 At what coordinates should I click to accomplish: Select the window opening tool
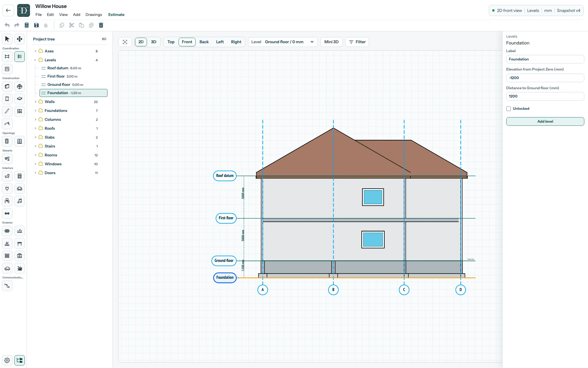tap(20, 141)
